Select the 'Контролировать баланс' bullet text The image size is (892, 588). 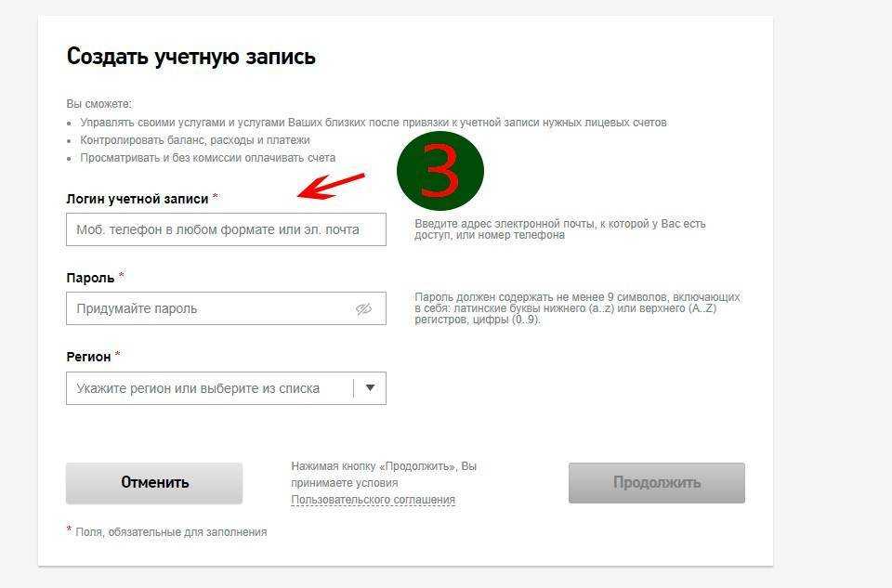click(194, 140)
